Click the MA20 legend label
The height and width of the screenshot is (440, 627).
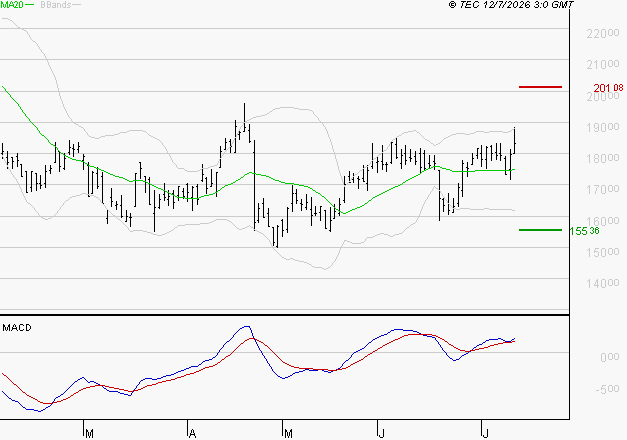click(x=12, y=4)
